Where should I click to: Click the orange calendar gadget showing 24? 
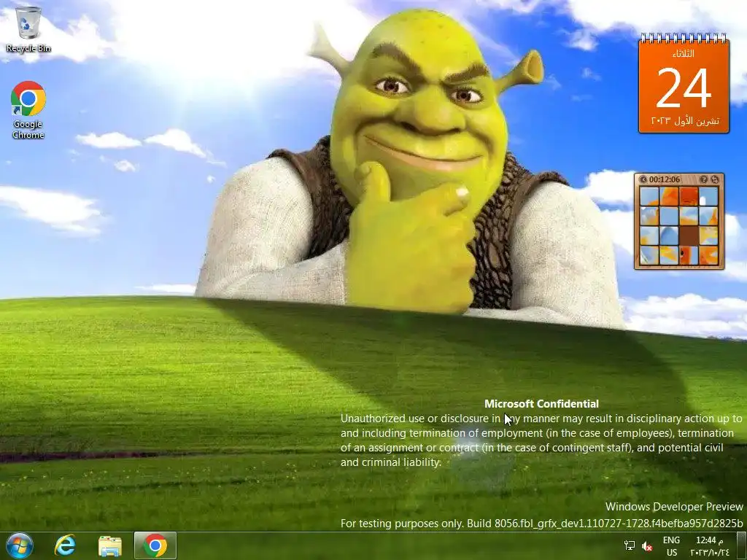(684, 84)
